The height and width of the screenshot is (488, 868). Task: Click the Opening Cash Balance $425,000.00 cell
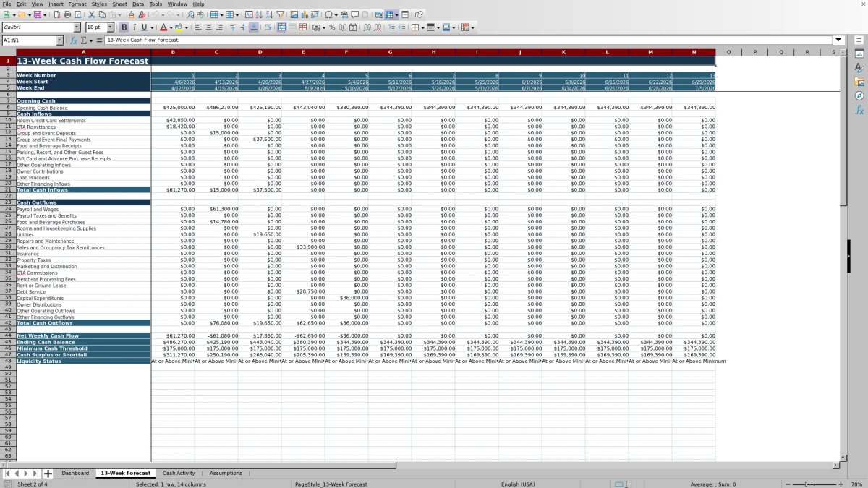point(173,108)
